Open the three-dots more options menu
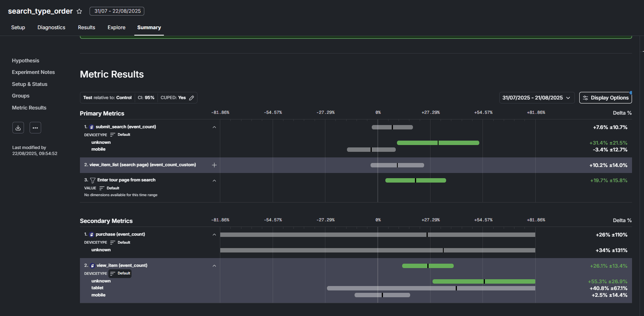This screenshot has width=644, height=316. click(35, 128)
